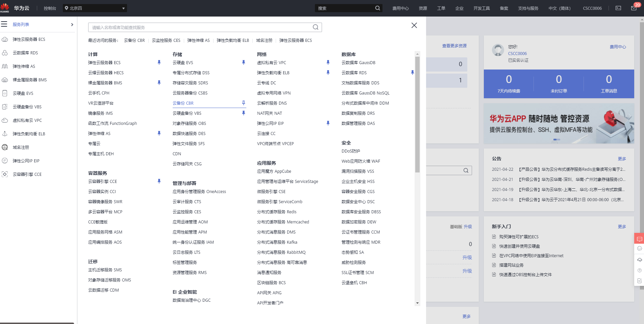Click the BMS bare metal sidebar icon

pyautogui.click(x=5, y=80)
